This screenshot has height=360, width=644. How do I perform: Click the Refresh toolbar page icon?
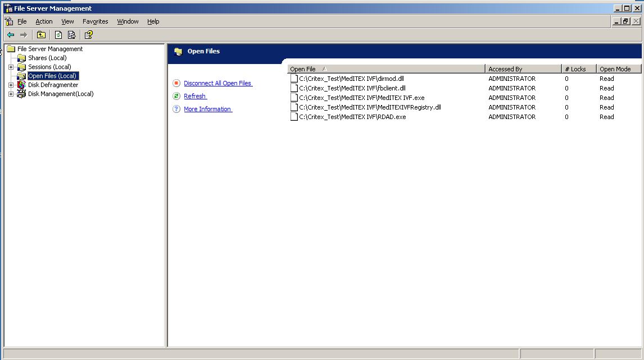pyautogui.click(x=58, y=35)
